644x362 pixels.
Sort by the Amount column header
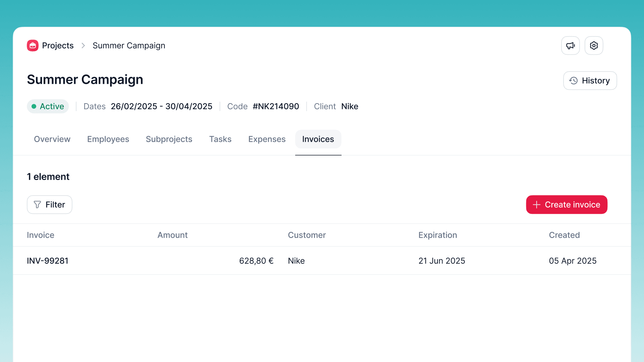coord(172,235)
